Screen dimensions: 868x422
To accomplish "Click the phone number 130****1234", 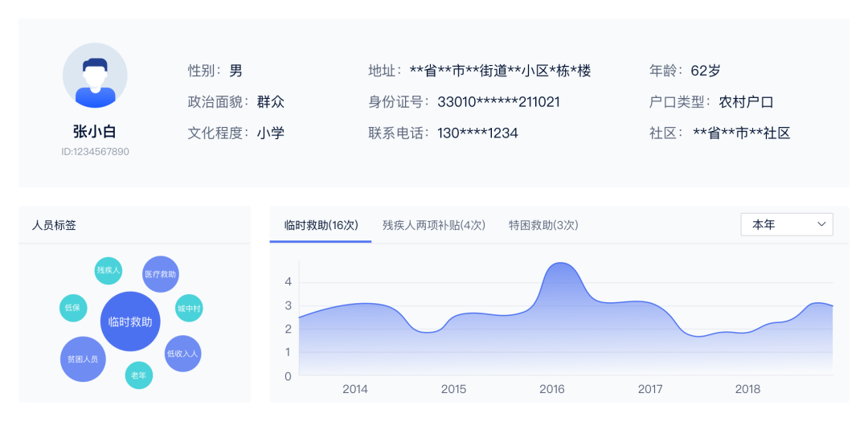I will (x=477, y=133).
